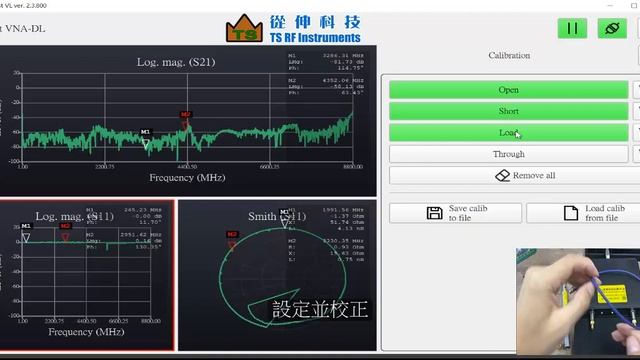640x360 pixels.
Task: Click the eraser icon in Remove all
Action: pyautogui.click(x=502, y=176)
